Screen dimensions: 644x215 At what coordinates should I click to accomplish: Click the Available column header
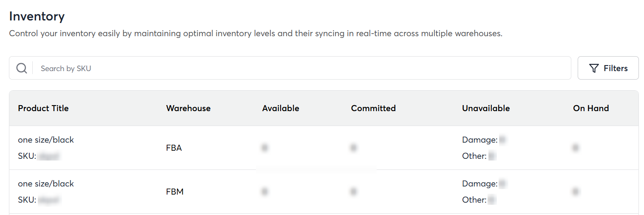281,108
